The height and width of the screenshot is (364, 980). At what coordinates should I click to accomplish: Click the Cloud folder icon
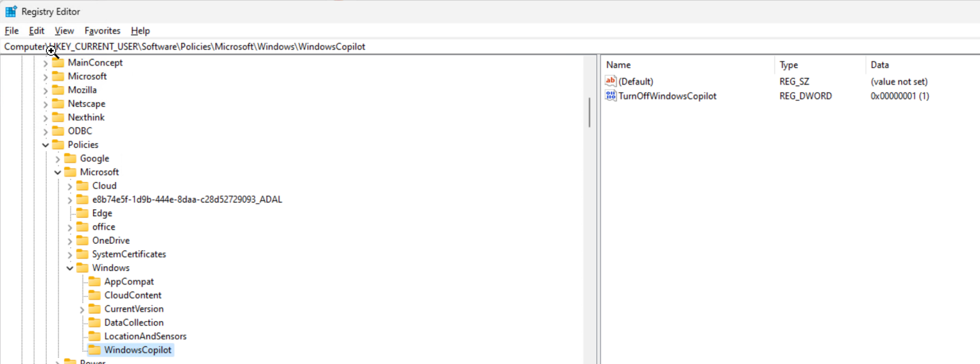tap(82, 186)
